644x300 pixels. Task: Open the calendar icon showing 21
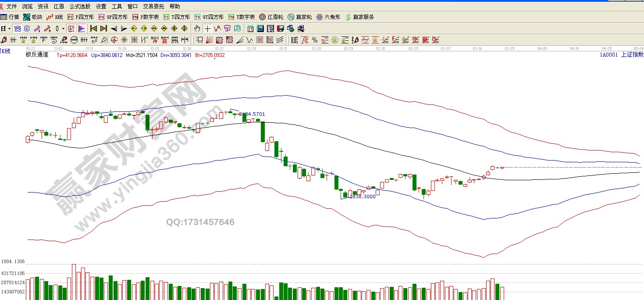coord(250,29)
